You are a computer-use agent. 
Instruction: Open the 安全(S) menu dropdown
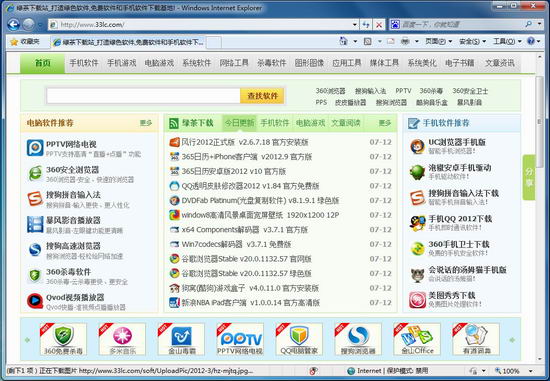coord(472,41)
